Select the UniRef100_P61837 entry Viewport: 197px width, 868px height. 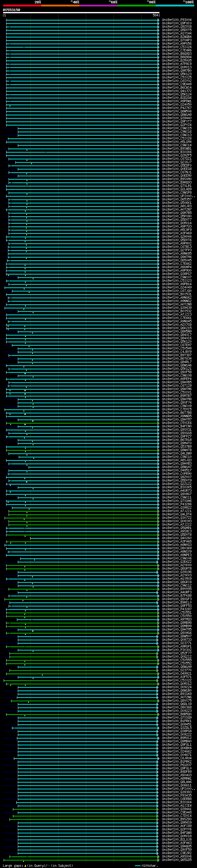pyautogui.click(x=177, y=765)
